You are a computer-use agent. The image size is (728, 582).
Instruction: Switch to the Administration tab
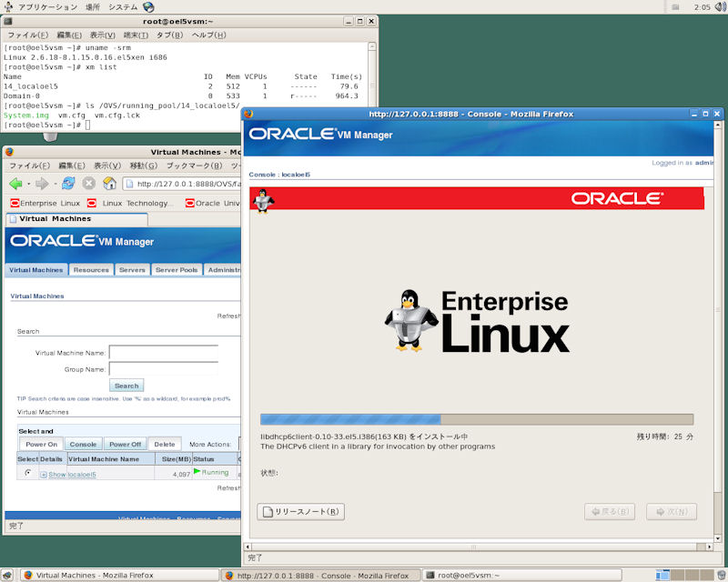coord(222,270)
